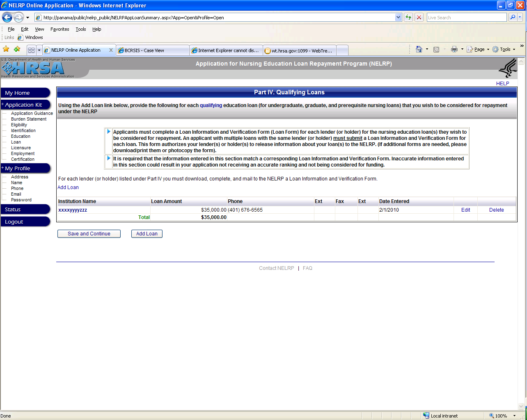Click the Edit link for xxxxyyyyzzz loan

tap(465, 210)
